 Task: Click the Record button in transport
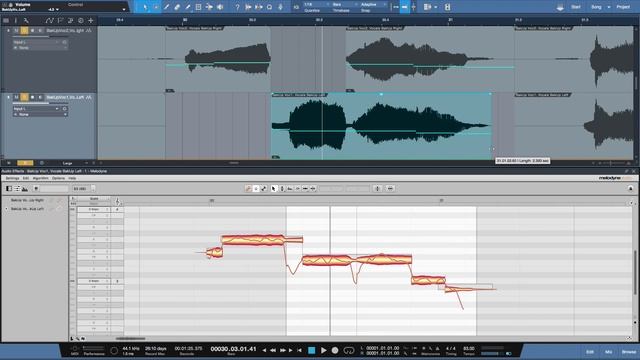(x=335, y=350)
